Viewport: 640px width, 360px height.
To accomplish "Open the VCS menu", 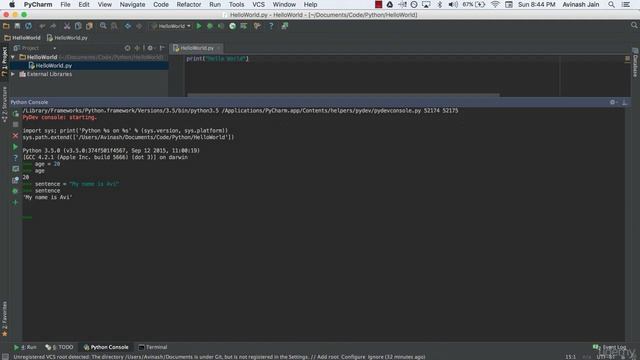I will click(258, 4).
